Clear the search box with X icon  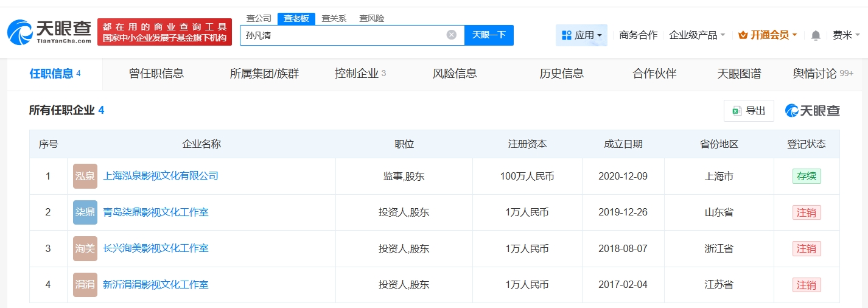(452, 35)
